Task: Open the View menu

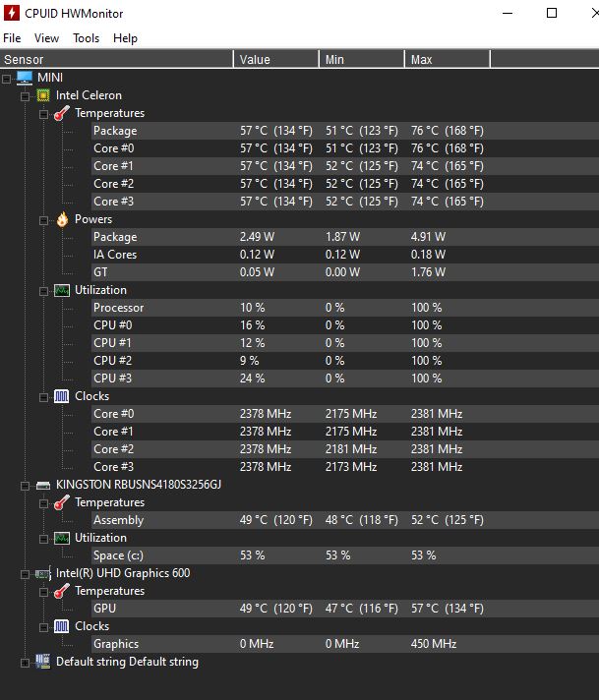Action: tap(46, 38)
